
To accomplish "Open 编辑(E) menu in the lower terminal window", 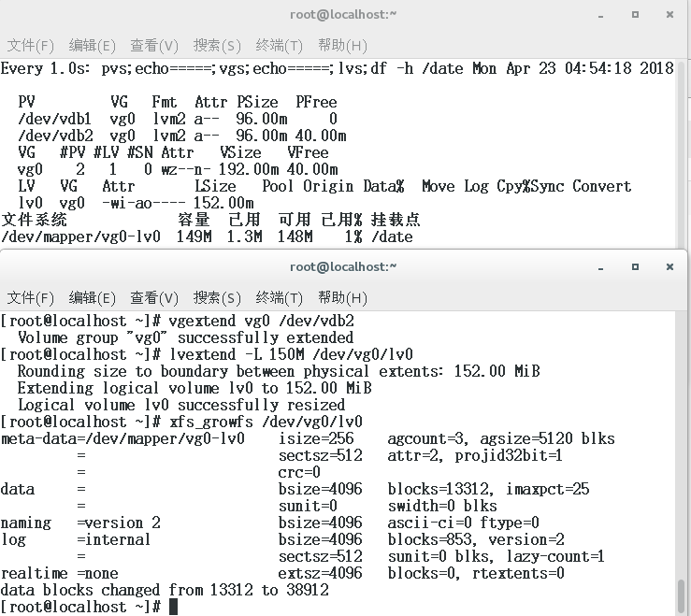I will pyautogui.click(x=93, y=298).
